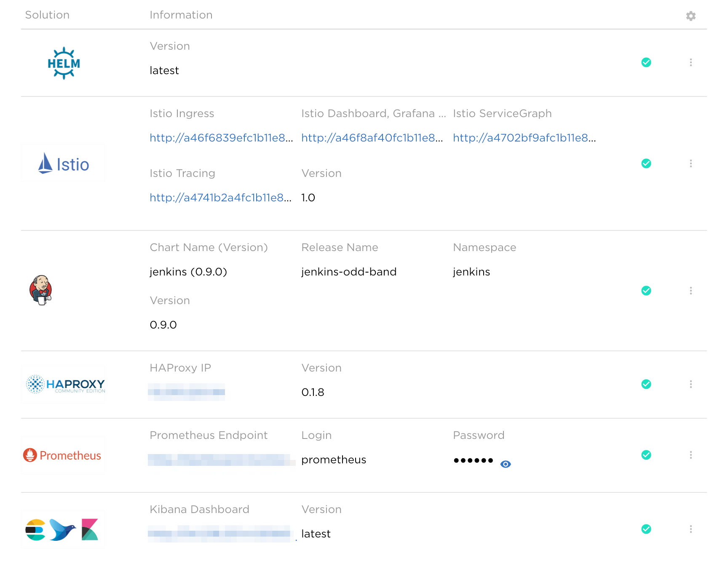Click the Prometheus logo

[x=62, y=455]
